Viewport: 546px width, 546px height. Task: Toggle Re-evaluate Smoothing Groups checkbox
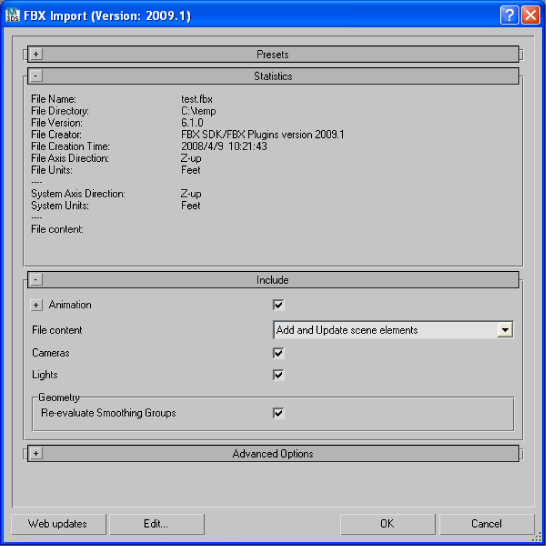pyautogui.click(x=278, y=413)
